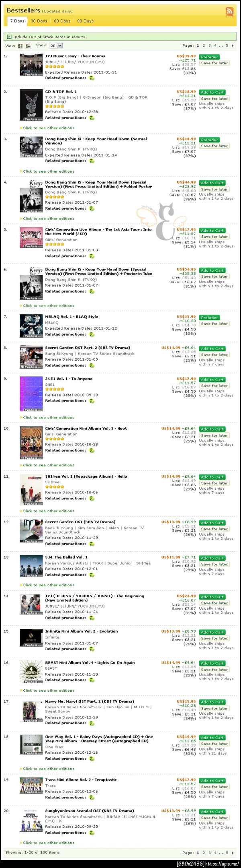Toggle Include Out of Stock items checkbox
Image resolution: width=241 pixels, height=868 pixels.
9,37
